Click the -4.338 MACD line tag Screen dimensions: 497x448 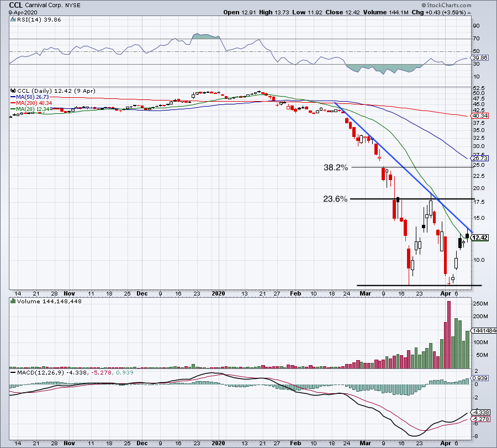coord(481,413)
